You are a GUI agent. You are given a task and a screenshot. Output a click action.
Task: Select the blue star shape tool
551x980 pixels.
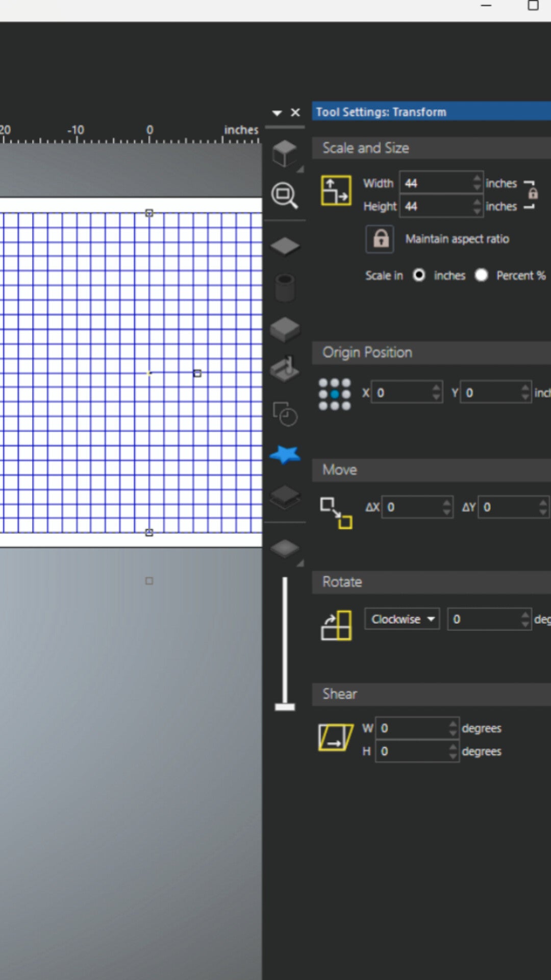(x=285, y=454)
